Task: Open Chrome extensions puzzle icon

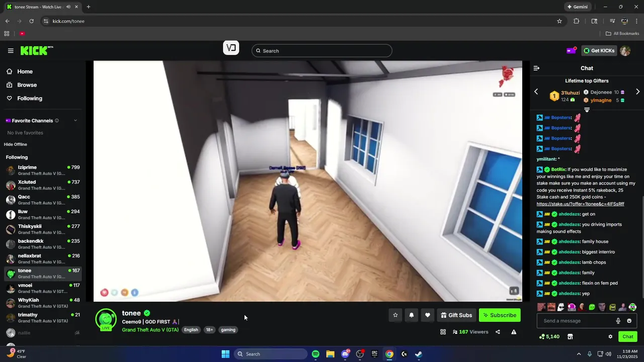Action: point(577,21)
